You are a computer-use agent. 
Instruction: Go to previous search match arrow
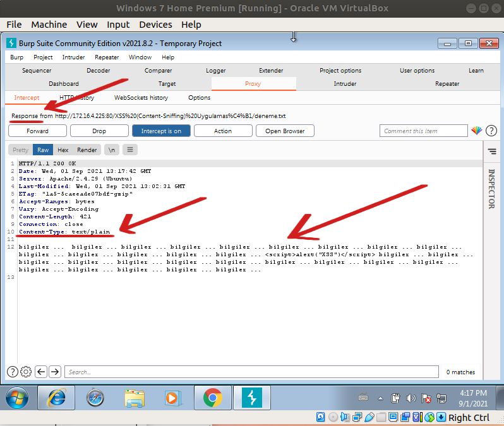(41, 372)
